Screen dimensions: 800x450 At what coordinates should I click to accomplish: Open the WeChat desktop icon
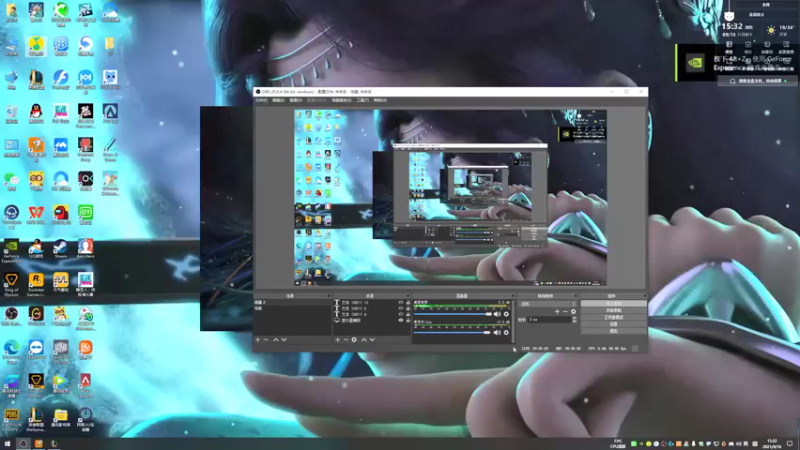[x=11, y=181]
